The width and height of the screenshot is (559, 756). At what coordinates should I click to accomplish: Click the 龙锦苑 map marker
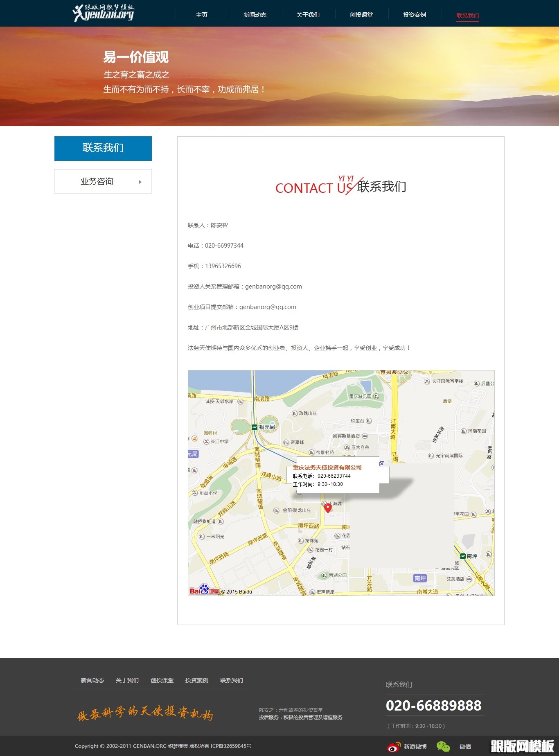pos(301,541)
